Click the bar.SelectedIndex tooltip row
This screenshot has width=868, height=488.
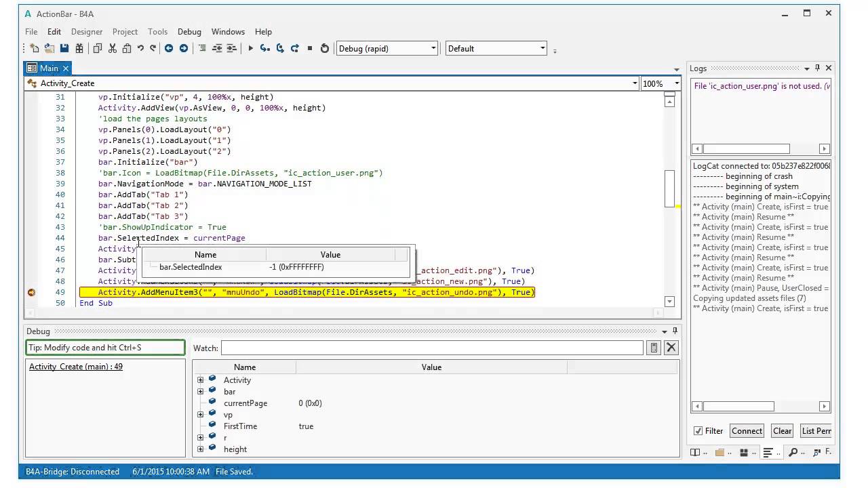coord(275,267)
